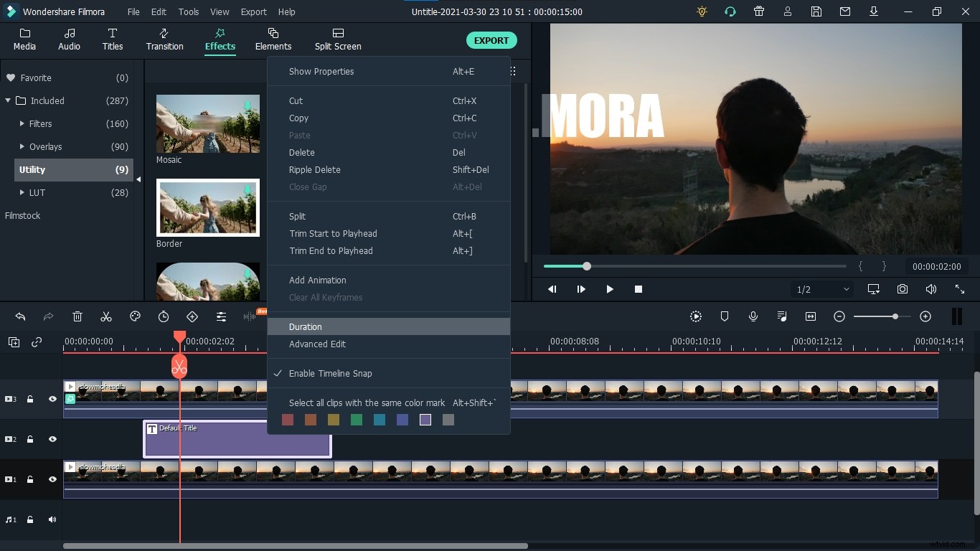
Task: Zoom in timeline with plus icon
Action: [x=925, y=316]
